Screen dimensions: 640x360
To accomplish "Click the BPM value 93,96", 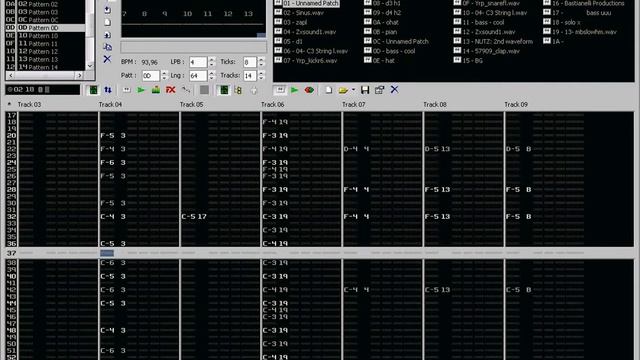I will click(149, 62).
